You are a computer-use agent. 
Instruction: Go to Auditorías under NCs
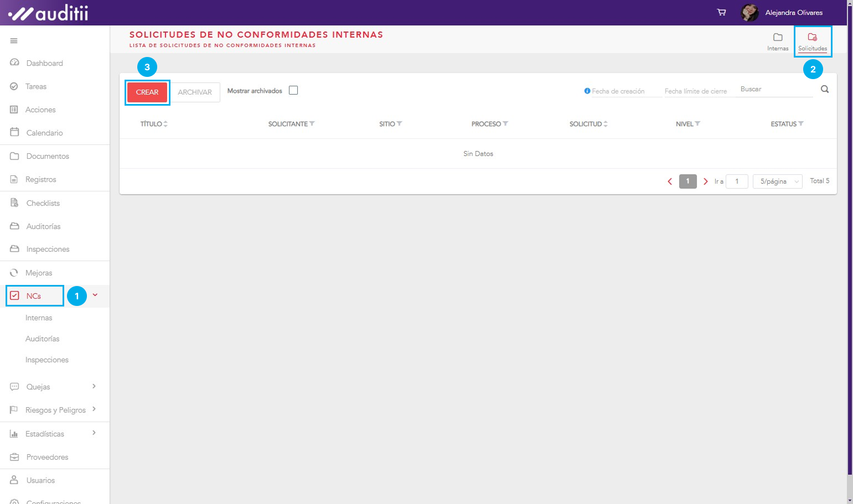[42, 339]
